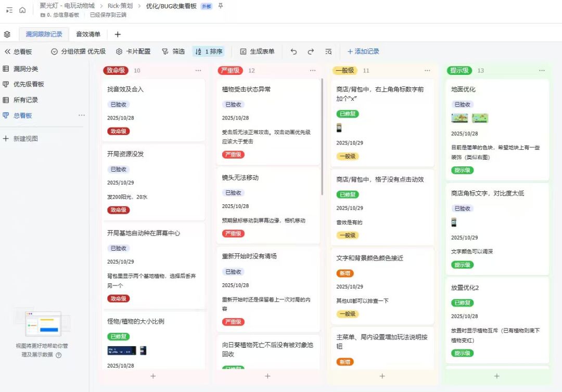Image resolution: width=562 pixels, height=392 pixels.
Task: Open the 找音效及合入 card
Action: tap(154, 110)
